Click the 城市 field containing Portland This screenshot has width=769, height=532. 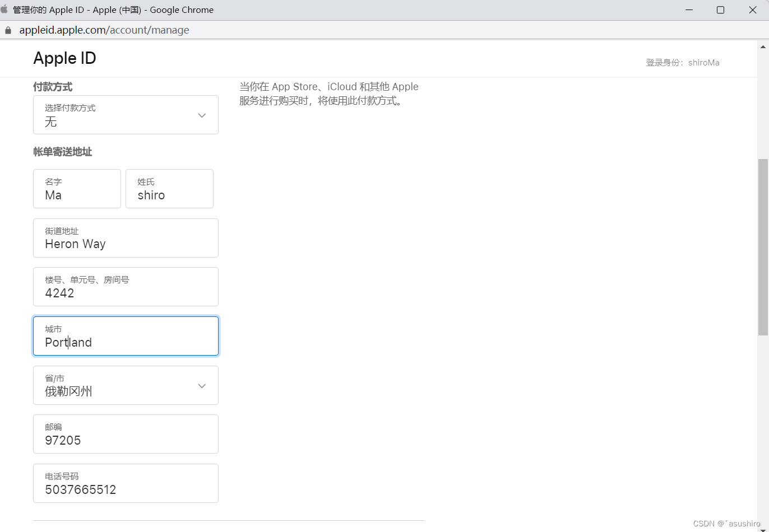tap(126, 336)
